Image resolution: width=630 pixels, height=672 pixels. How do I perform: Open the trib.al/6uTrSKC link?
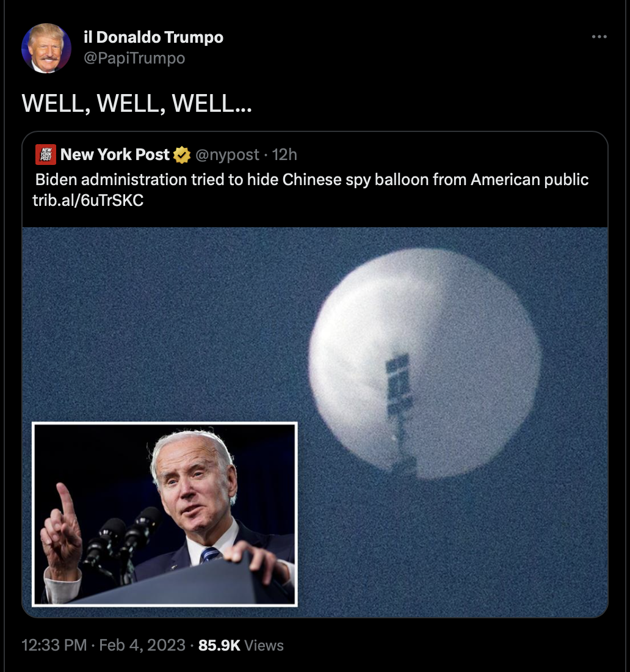pyautogui.click(x=89, y=200)
